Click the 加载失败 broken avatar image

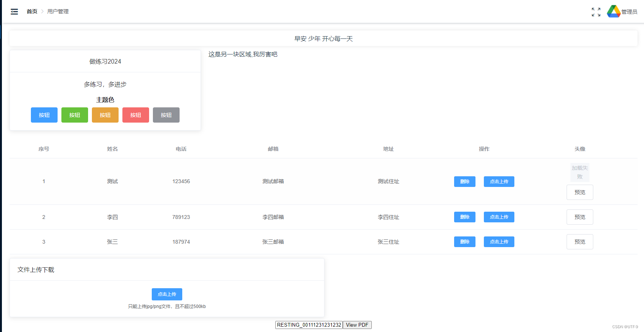tap(580, 172)
